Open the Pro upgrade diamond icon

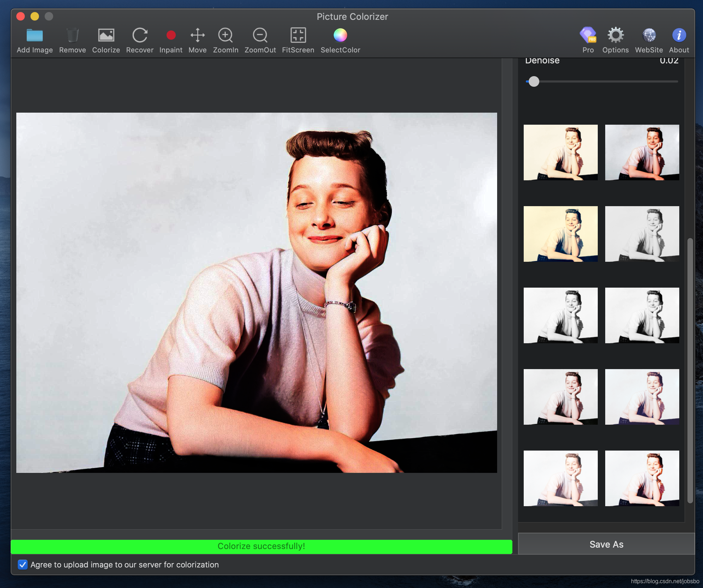click(588, 35)
